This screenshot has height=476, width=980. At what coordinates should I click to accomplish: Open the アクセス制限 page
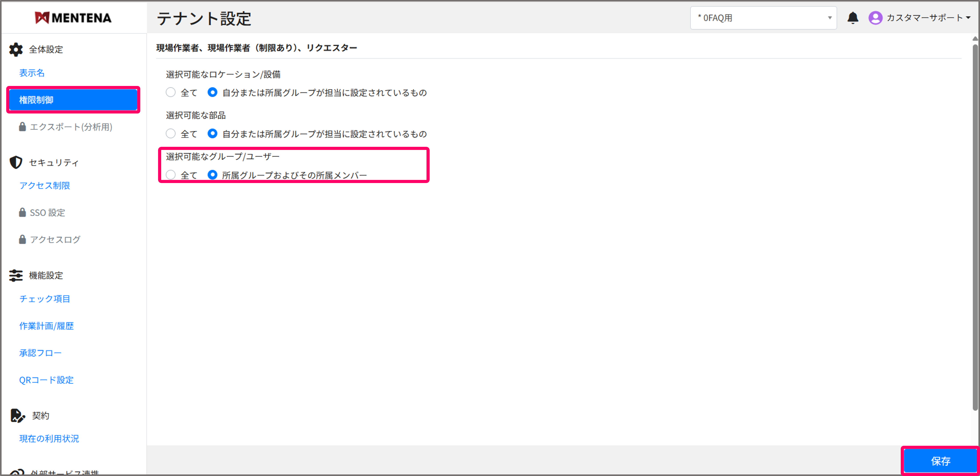44,186
